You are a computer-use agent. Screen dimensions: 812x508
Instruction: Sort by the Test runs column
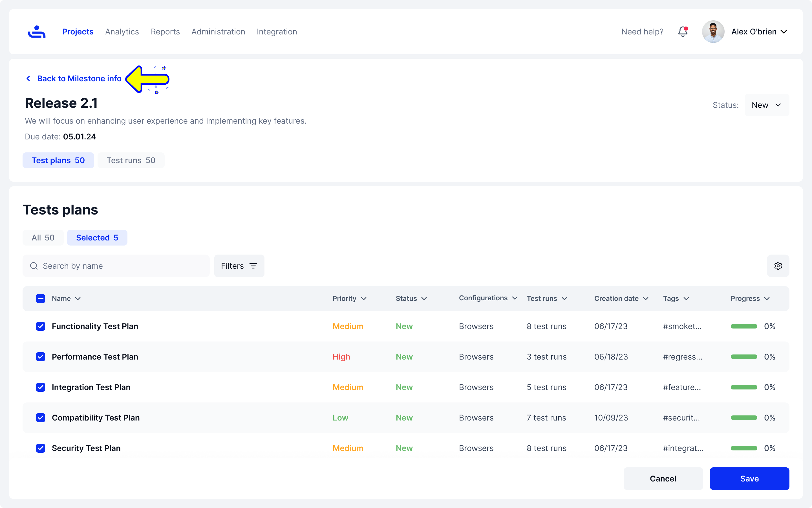[x=547, y=298]
